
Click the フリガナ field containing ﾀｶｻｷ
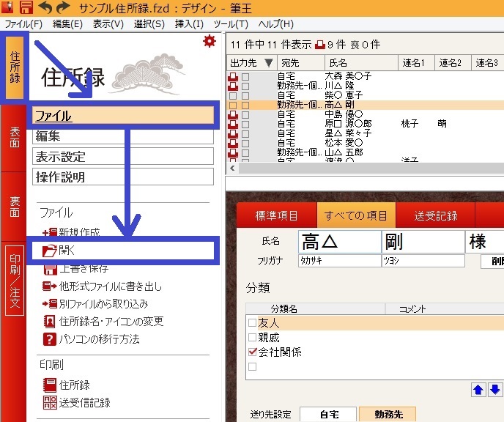[x=340, y=261]
